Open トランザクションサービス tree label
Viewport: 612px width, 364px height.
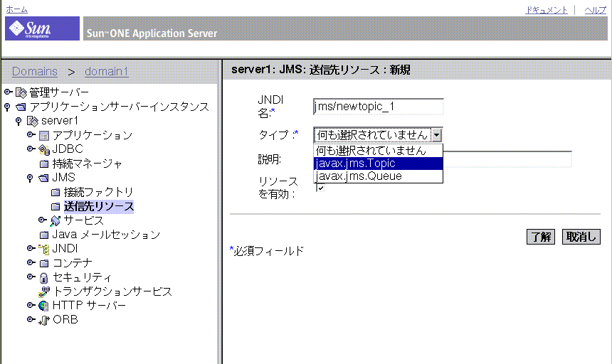coord(112,291)
